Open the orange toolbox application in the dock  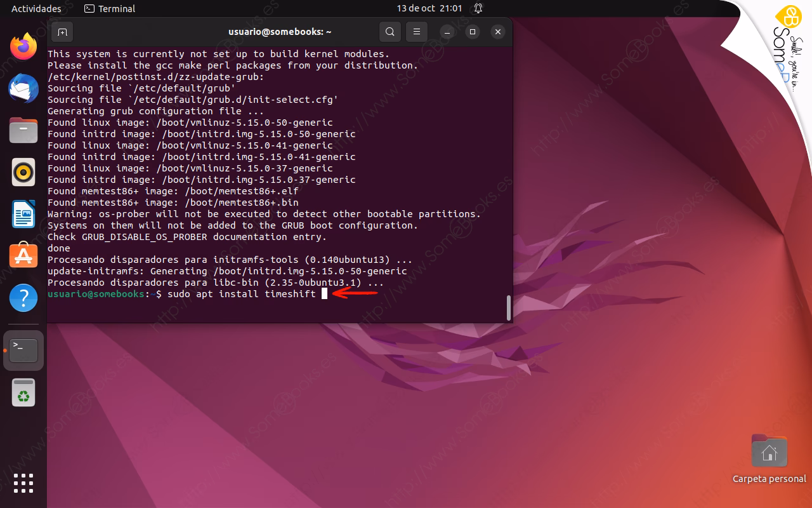tap(23, 256)
